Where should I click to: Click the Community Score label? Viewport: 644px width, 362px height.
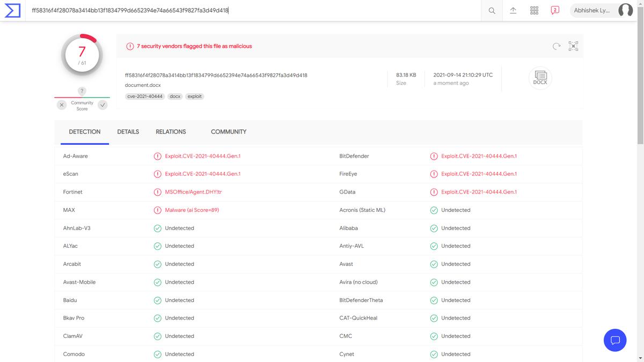click(82, 106)
